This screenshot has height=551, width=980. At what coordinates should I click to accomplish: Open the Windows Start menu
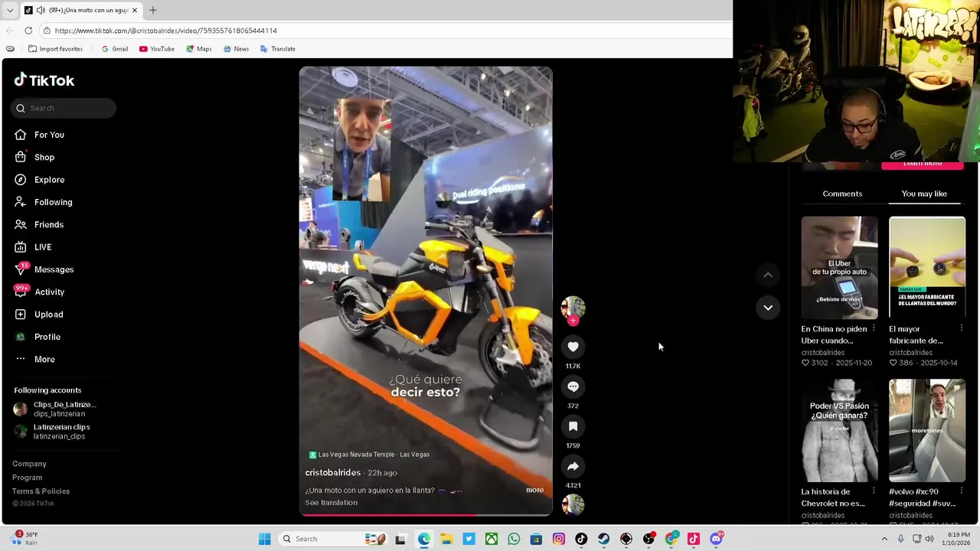[264, 539]
